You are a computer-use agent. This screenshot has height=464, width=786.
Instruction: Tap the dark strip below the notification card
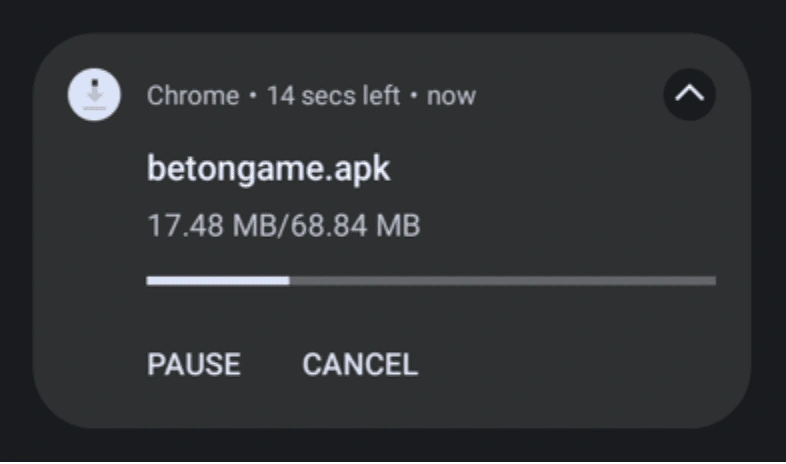[393, 445]
